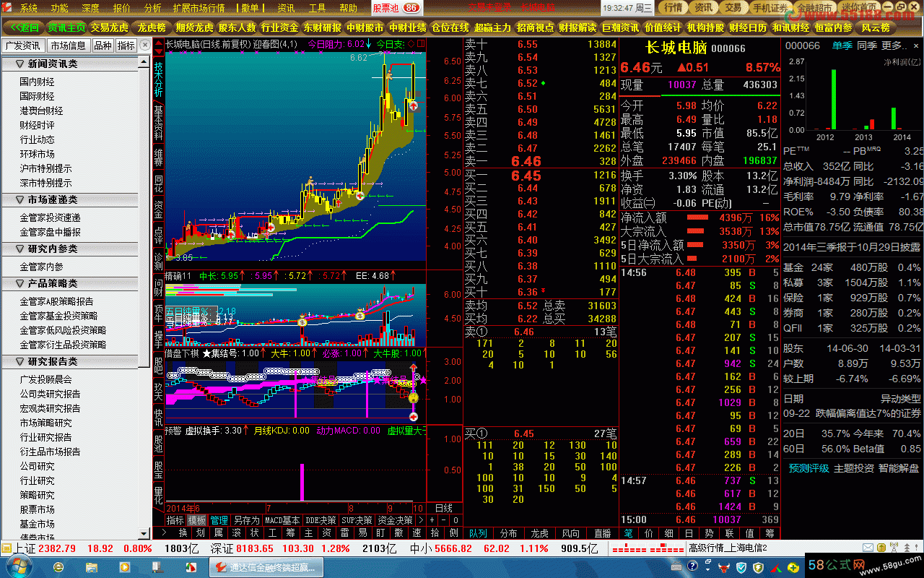
Task: Click the 手机证券 button
Action: (x=770, y=8)
